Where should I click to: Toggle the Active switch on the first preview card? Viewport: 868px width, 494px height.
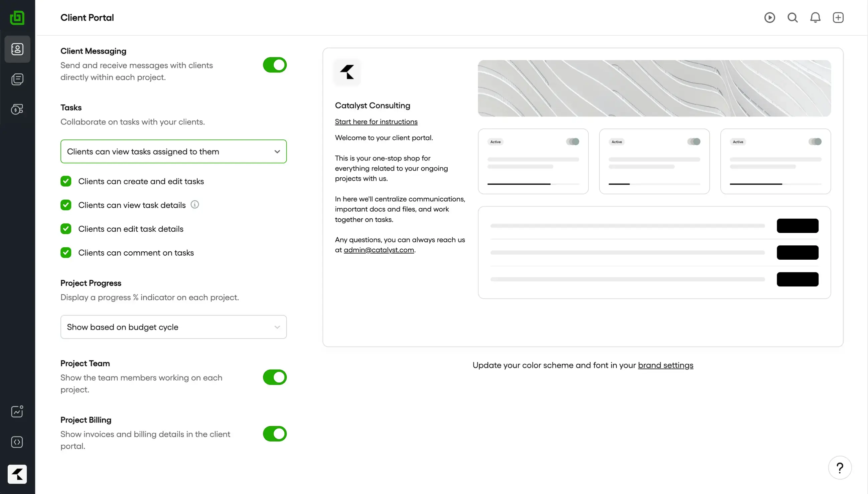pos(573,142)
